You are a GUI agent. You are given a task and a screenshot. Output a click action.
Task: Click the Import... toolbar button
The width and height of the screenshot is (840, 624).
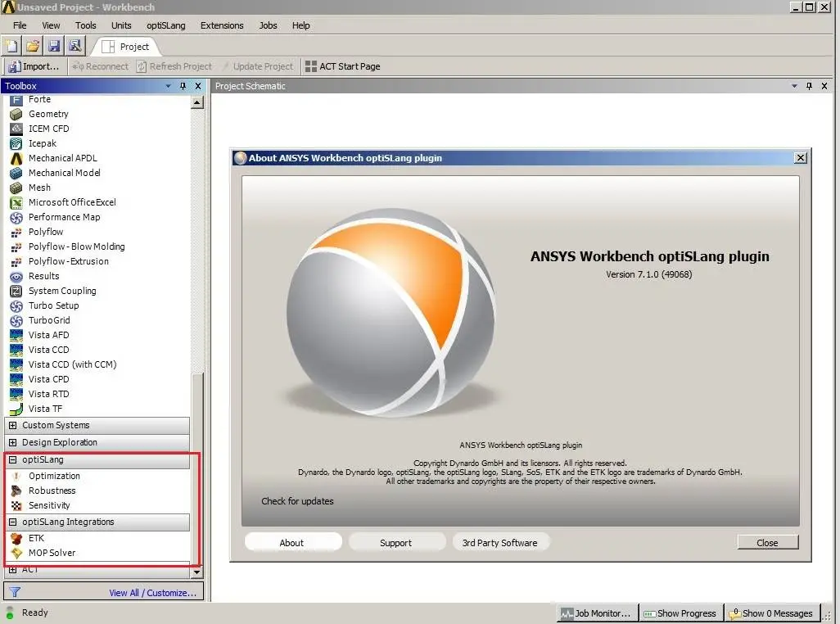pos(34,66)
